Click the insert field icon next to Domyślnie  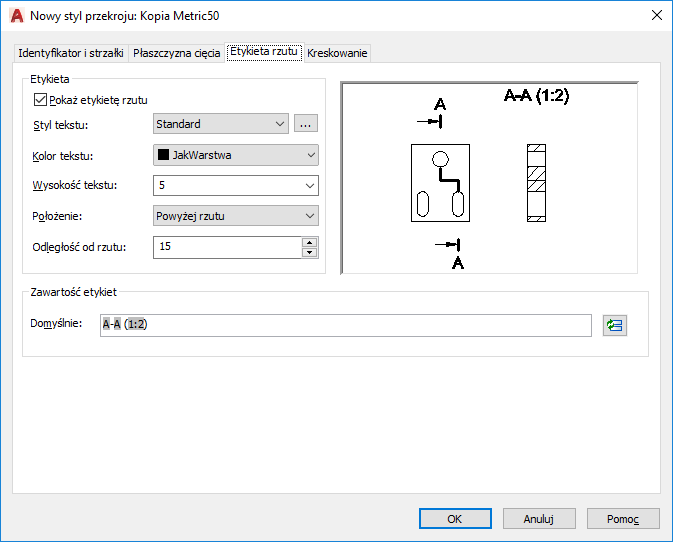click(x=615, y=325)
